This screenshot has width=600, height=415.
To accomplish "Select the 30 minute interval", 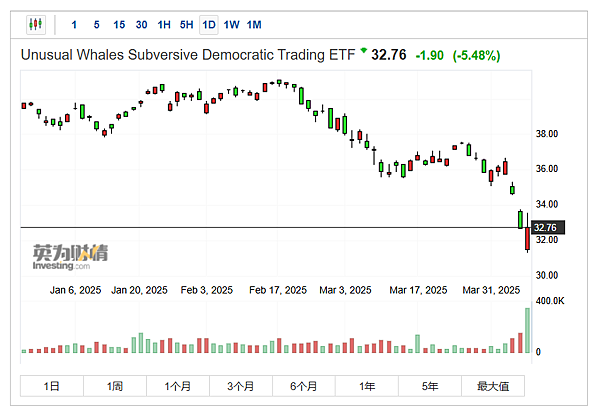I will click(142, 25).
